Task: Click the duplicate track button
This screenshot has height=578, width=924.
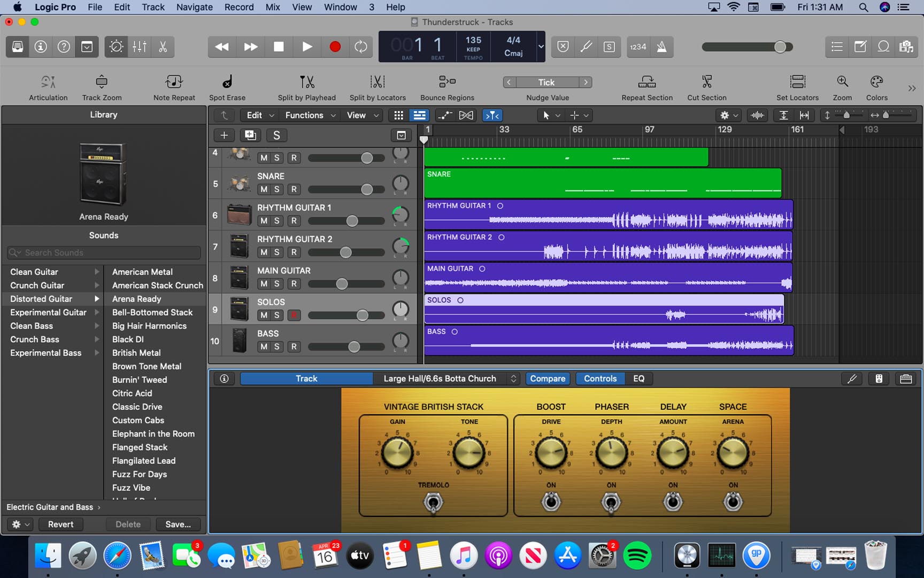Action: (250, 135)
